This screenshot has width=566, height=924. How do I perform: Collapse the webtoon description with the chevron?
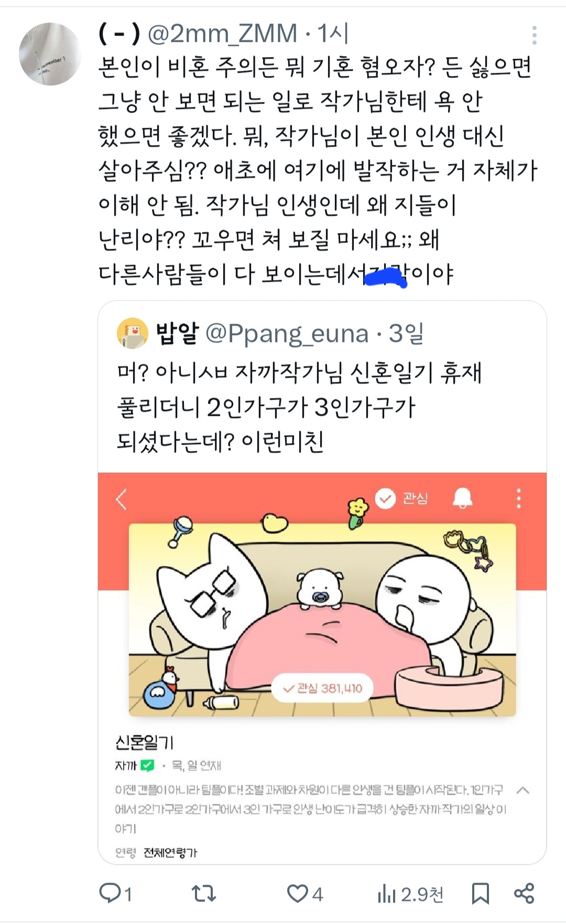point(523,790)
